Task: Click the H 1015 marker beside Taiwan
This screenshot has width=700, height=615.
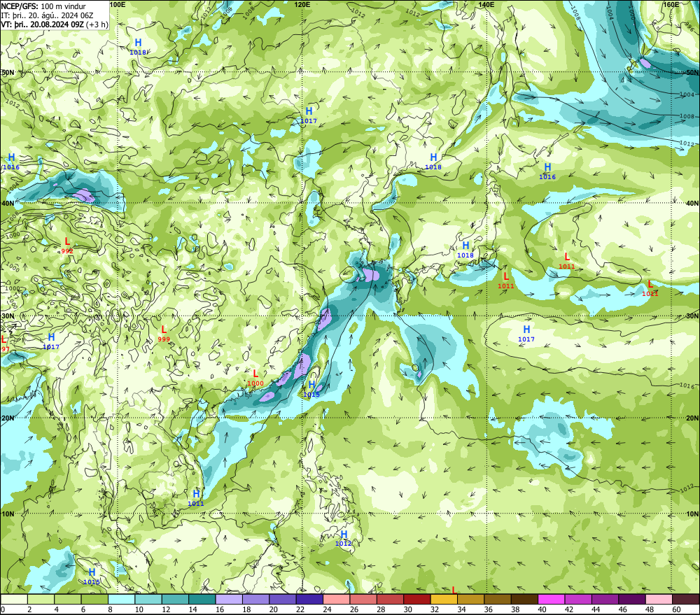Action: click(x=311, y=389)
